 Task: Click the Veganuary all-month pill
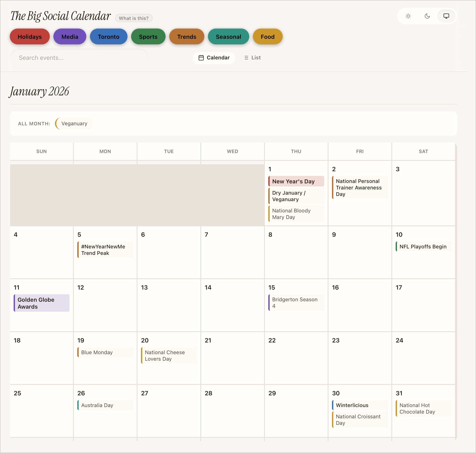[x=74, y=123]
